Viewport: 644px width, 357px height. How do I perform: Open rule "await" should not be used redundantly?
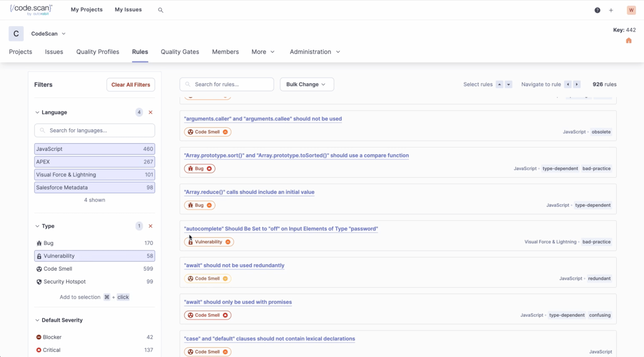tap(234, 265)
